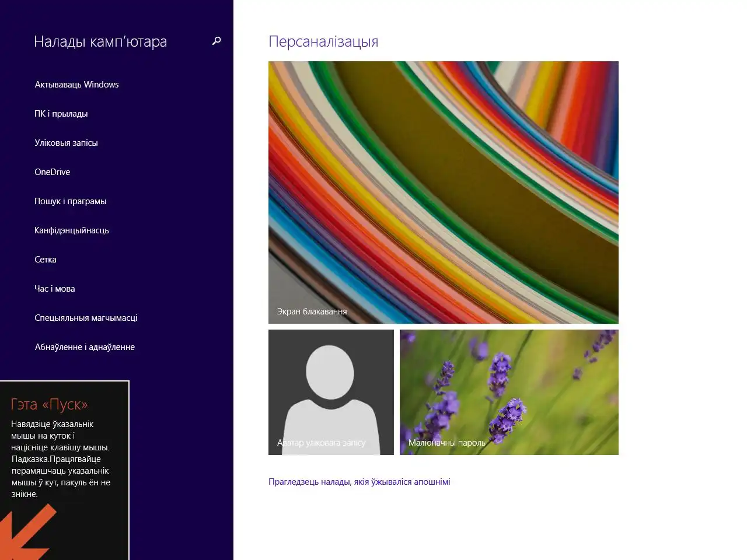
Task: Open the Малюначны пароль tile
Action: 509,392
